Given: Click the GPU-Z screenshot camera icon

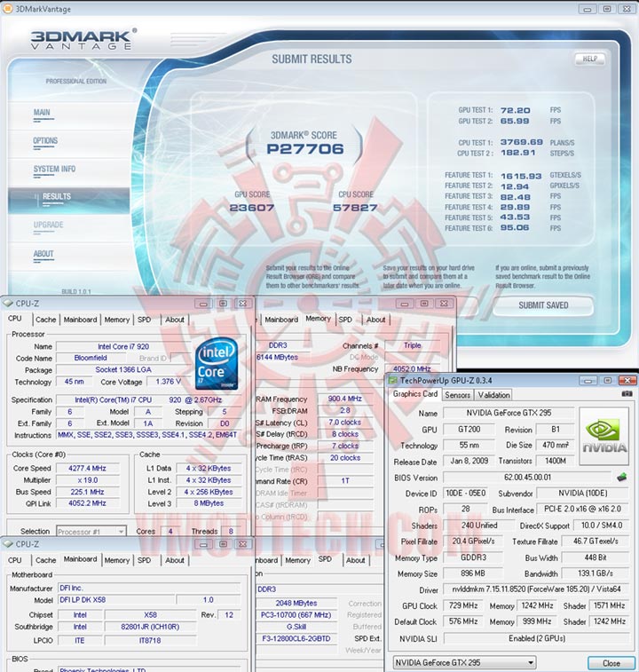Looking at the screenshot, I should click(627, 394).
